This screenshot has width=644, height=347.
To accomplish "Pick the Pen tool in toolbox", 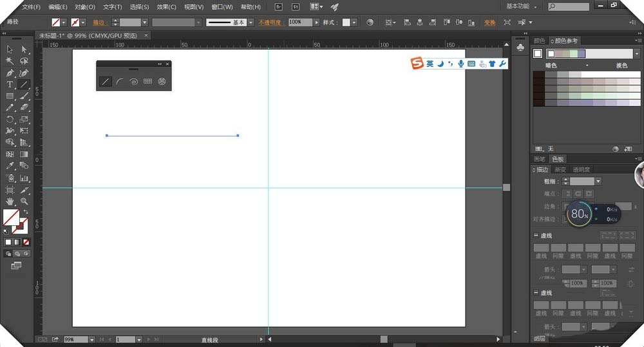I will tap(10, 73).
